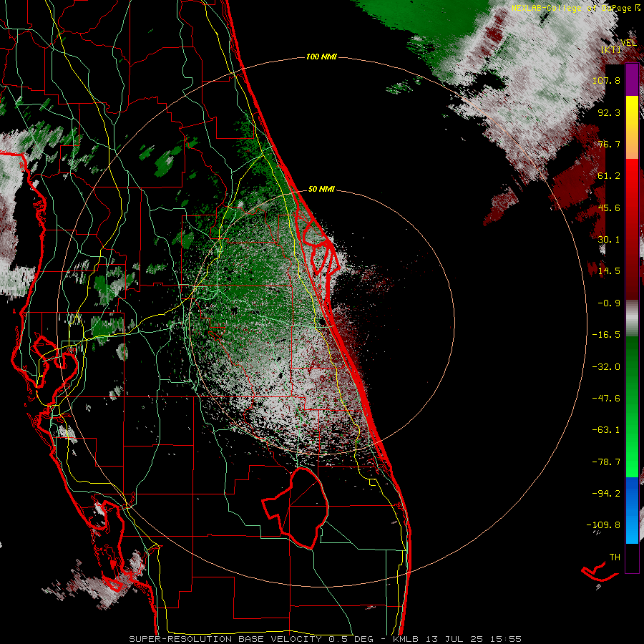Viewport: 644px width, 644px height.
Task: Click the -94.2 velocity scale value
Action: 606,494
